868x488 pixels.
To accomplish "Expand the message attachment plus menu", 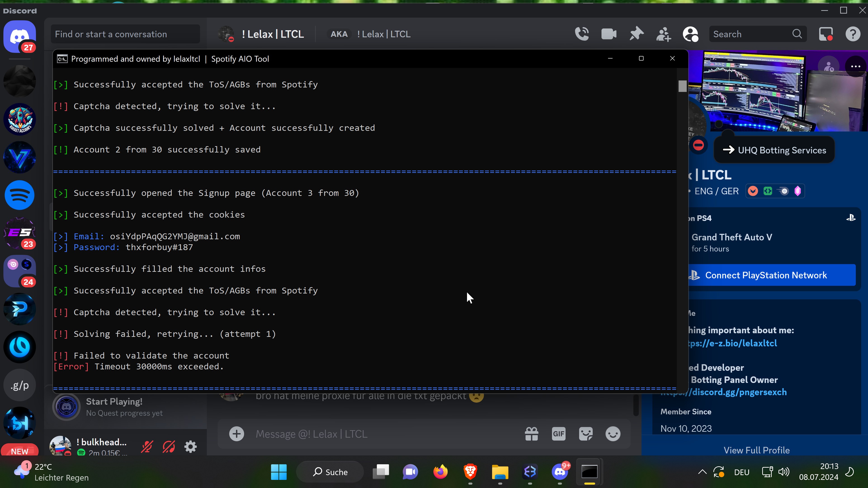I will point(236,434).
